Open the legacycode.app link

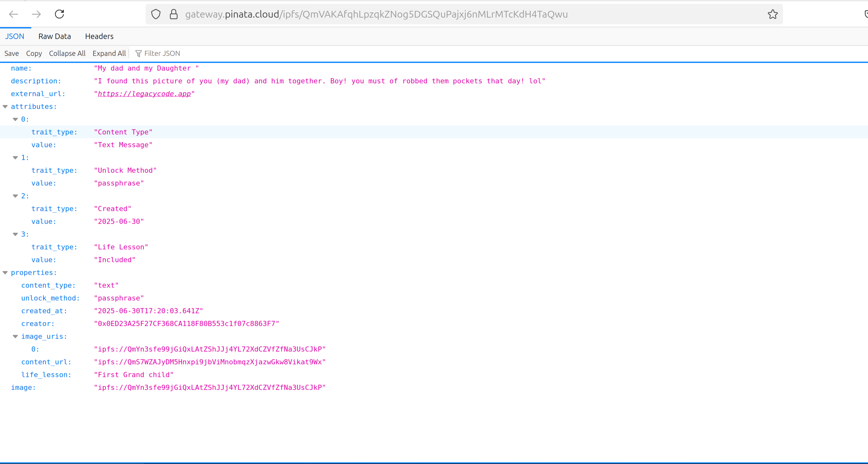[x=144, y=94]
